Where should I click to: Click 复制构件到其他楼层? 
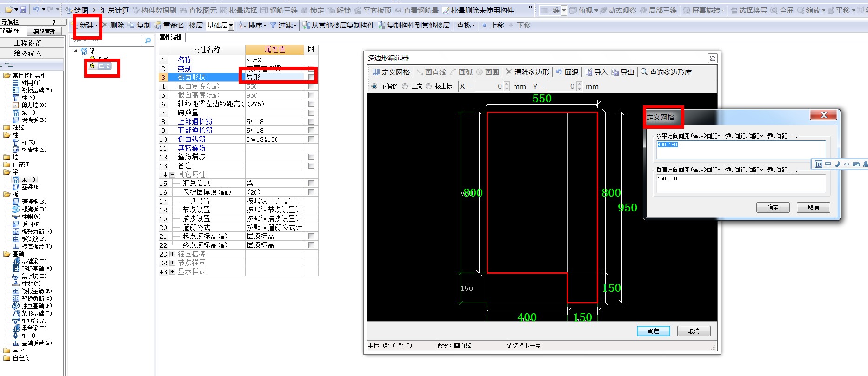point(414,25)
